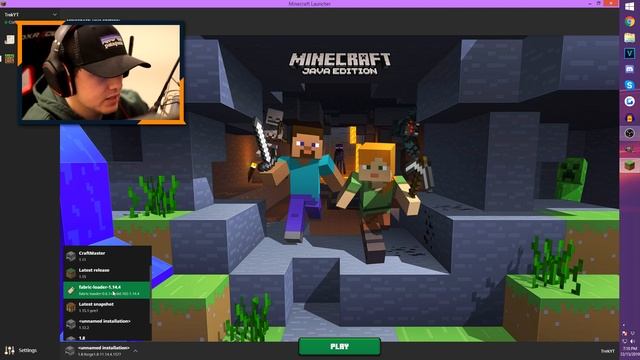Click the TrekYT player name at the bottom right
Viewport: 640px width, 360px height.
tap(607, 351)
